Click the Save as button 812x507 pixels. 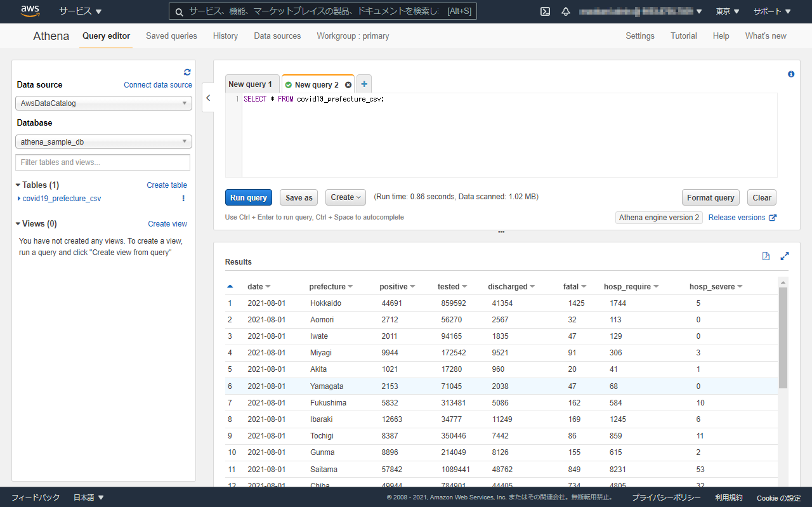pos(299,197)
